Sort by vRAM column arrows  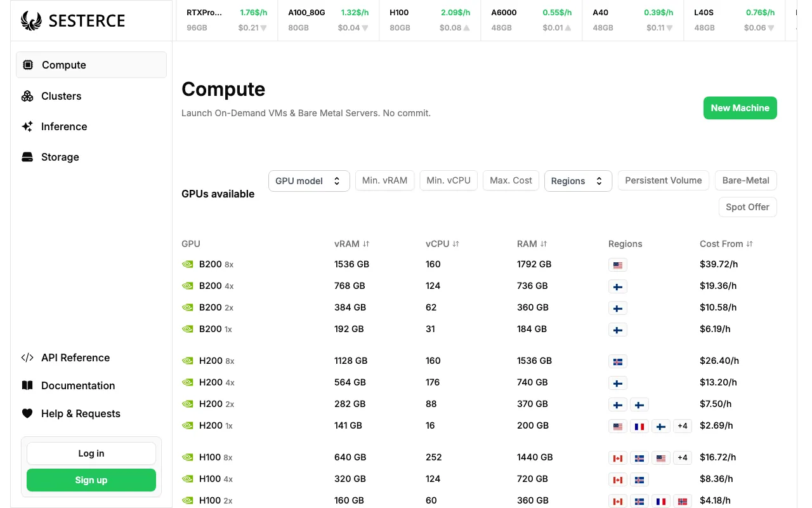coord(366,244)
